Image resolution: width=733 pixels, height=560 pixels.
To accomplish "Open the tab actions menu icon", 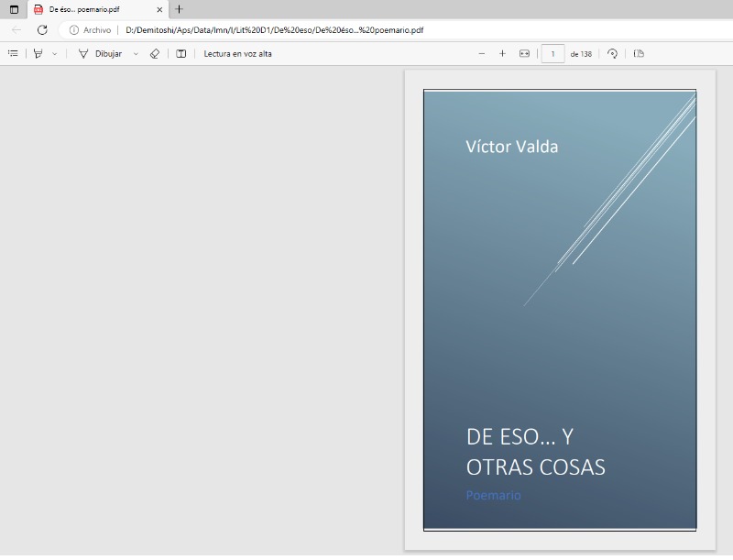I will [x=14, y=9].
